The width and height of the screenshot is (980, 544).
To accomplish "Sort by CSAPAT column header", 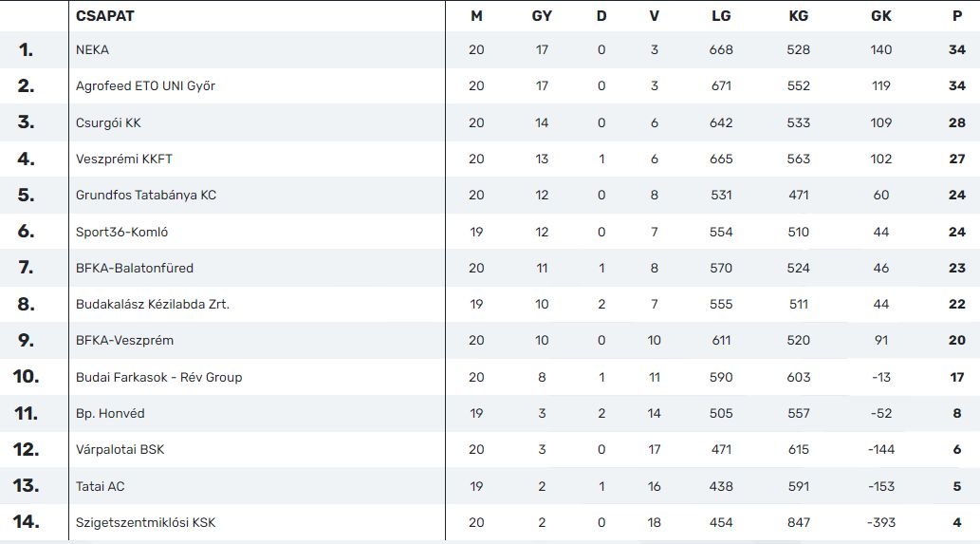I will click(105, 16).
